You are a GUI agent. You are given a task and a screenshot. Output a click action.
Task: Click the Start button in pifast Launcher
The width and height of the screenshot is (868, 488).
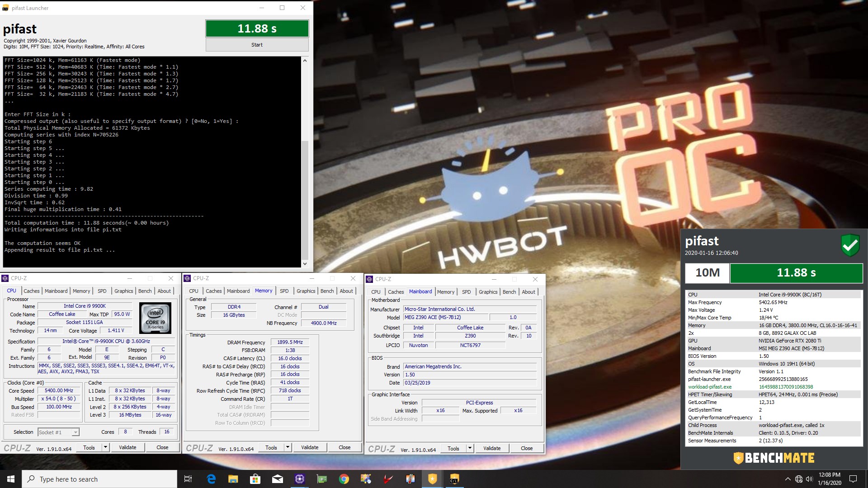tap(257, 45)
